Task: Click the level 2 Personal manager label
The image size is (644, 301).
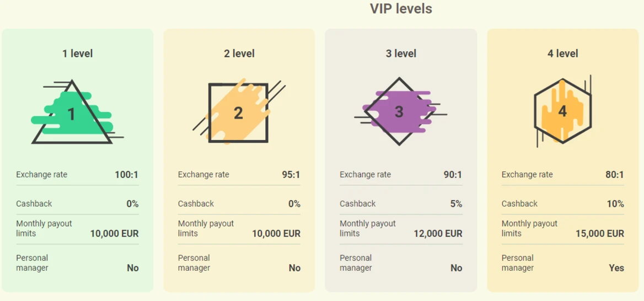Action: (194, 263)
